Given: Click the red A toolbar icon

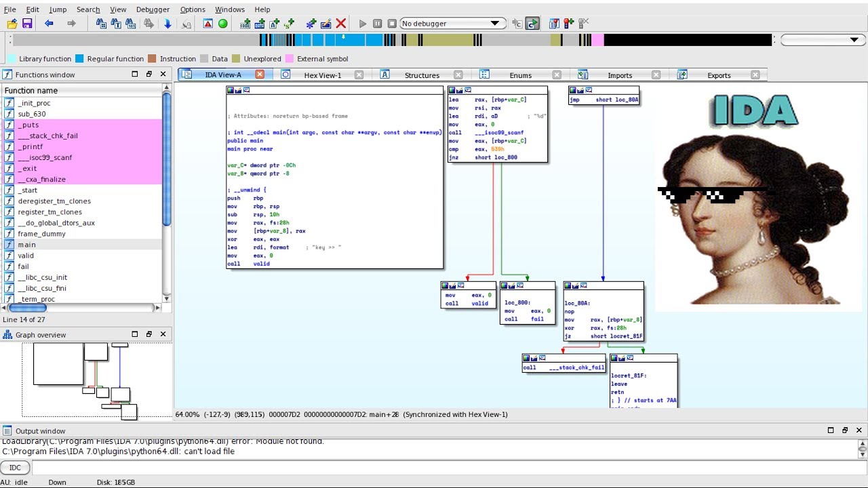Looking at the screenshot, I should 208,24.
